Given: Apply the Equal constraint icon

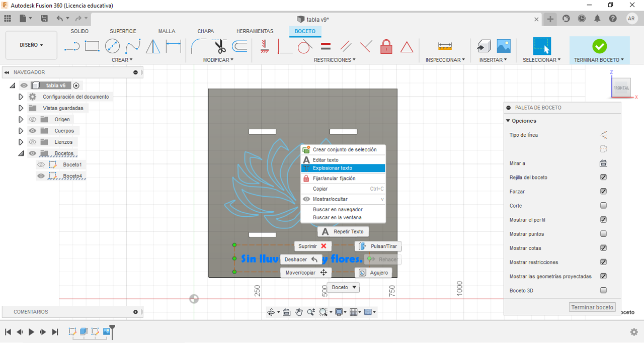Looking at the screenshot, I should pos(326,47).
